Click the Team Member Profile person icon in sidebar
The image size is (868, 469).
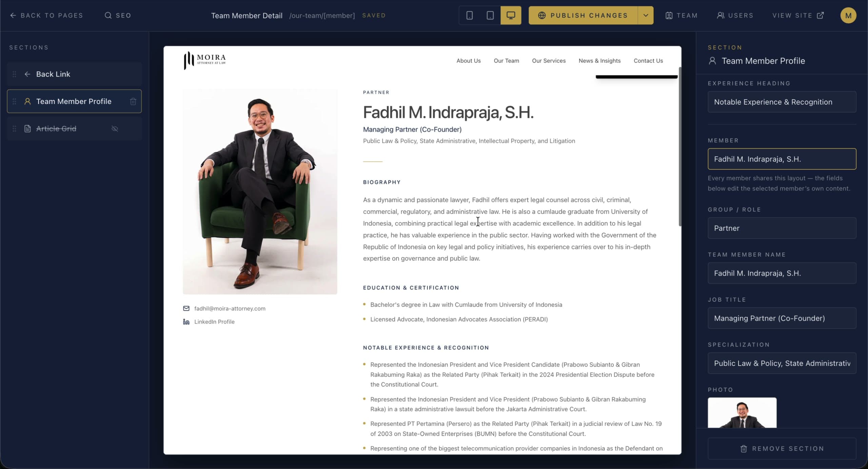27,101
